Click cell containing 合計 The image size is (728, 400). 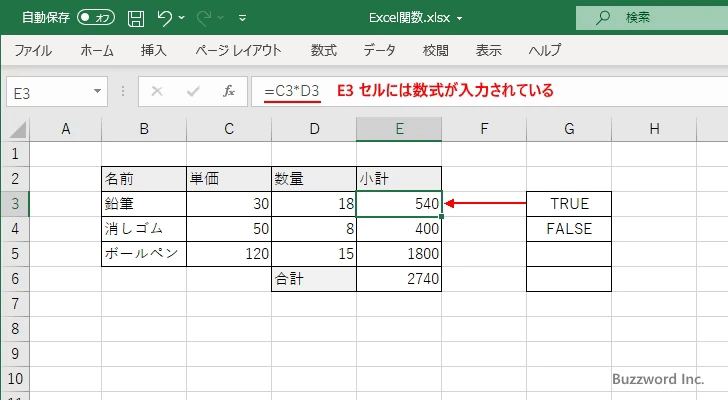[x=314, y=279]
